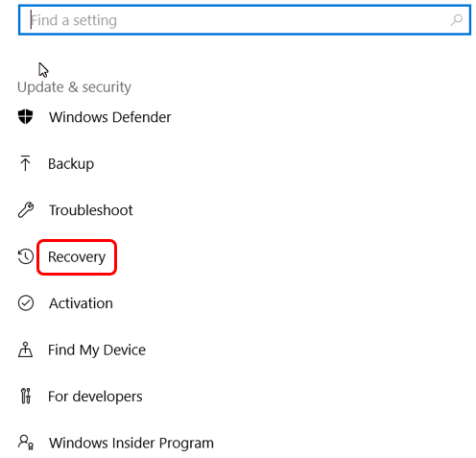Focus the Find a setting search box

pos(245,20)
